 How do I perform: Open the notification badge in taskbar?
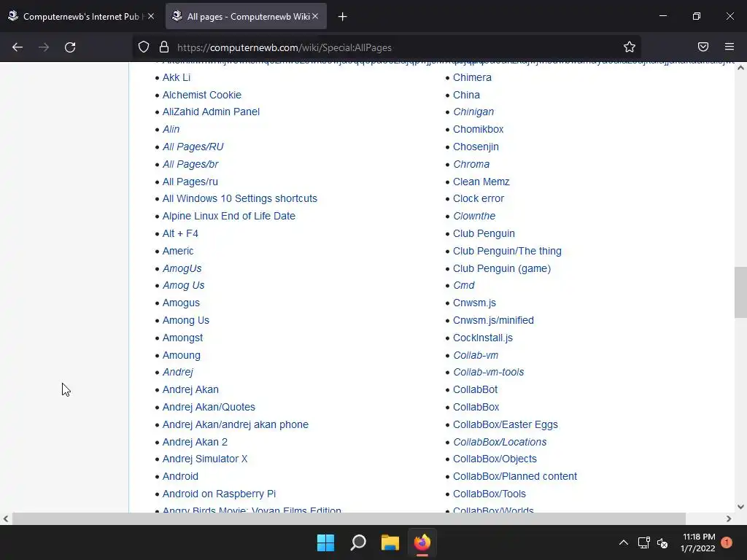pyautogui.click(x=727, y=542)
